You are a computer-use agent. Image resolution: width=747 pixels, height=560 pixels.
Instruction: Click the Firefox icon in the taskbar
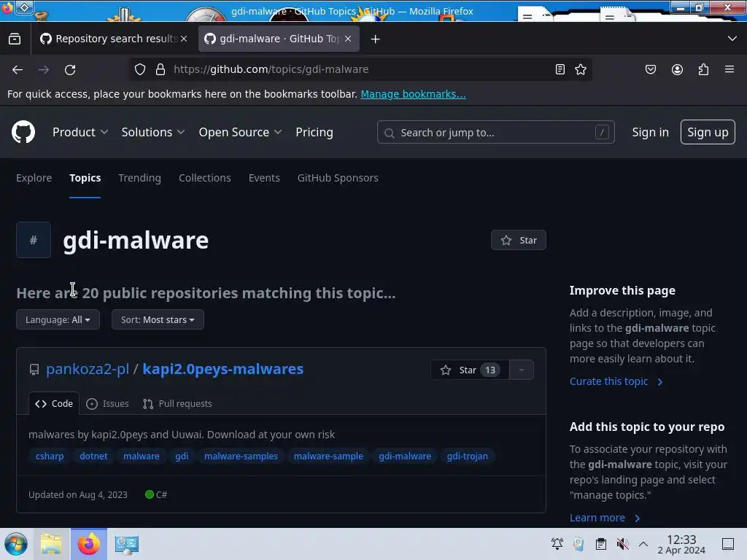(89, 544)
